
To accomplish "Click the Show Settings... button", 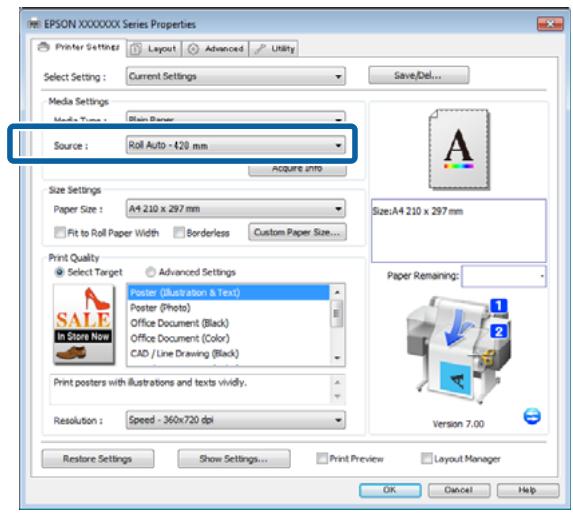I will [x=234, y=458].
